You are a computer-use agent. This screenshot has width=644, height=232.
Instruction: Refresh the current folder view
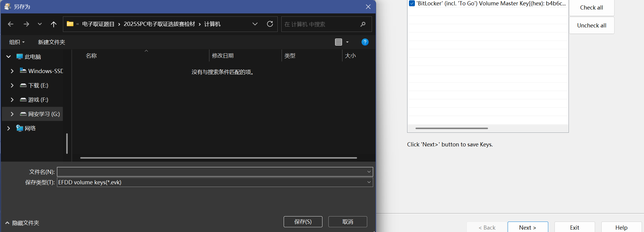(270, 24)
